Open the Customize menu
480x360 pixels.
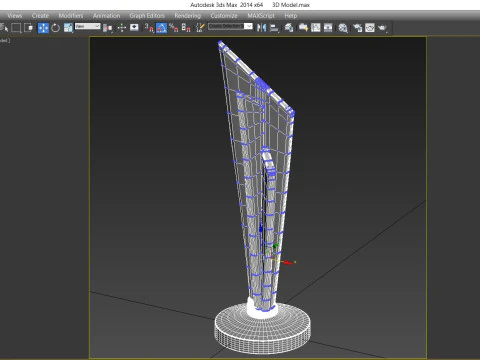click(x=224, y=16)
